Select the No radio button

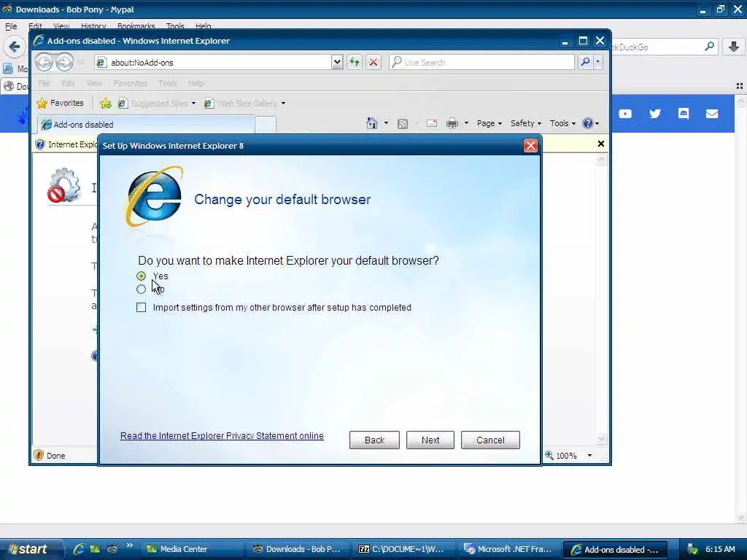pos(141,289)
